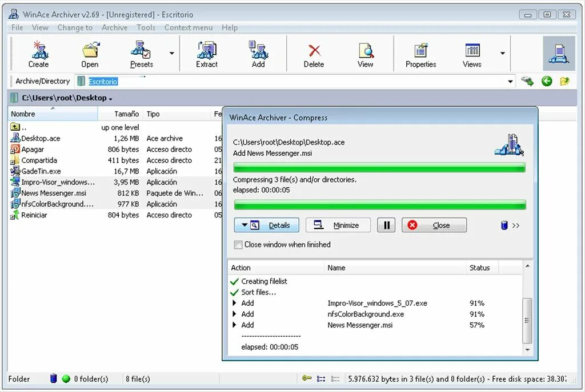The height and width of the screenshot is (392, 585).
Task: Click the GadeTin.exe file icon
Action: (15, 171)
